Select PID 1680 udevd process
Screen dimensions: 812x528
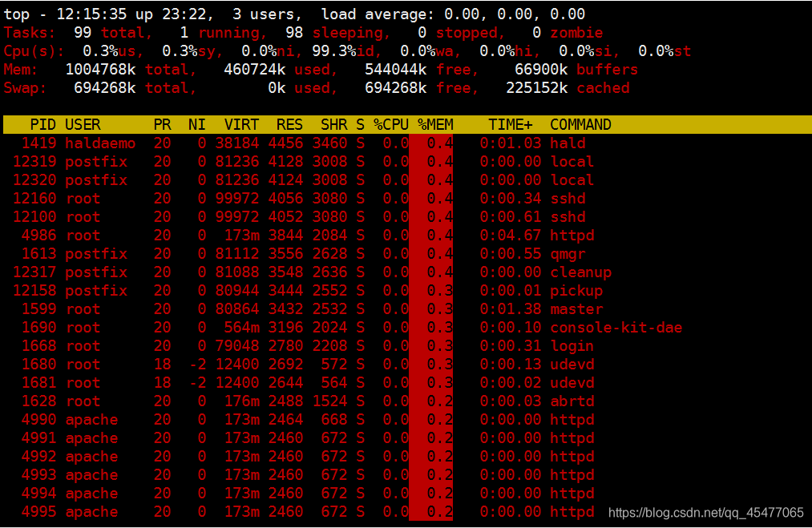coord(38,365)
